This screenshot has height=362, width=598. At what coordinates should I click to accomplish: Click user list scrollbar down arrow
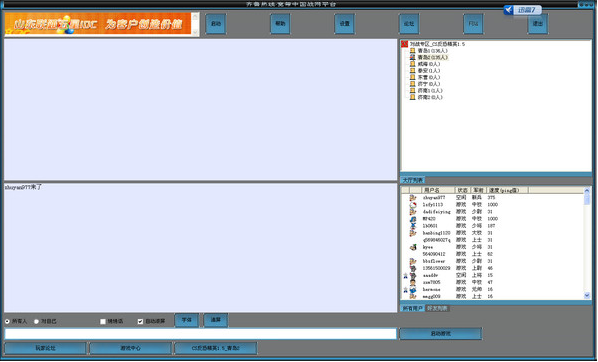(x=587, y=296)
